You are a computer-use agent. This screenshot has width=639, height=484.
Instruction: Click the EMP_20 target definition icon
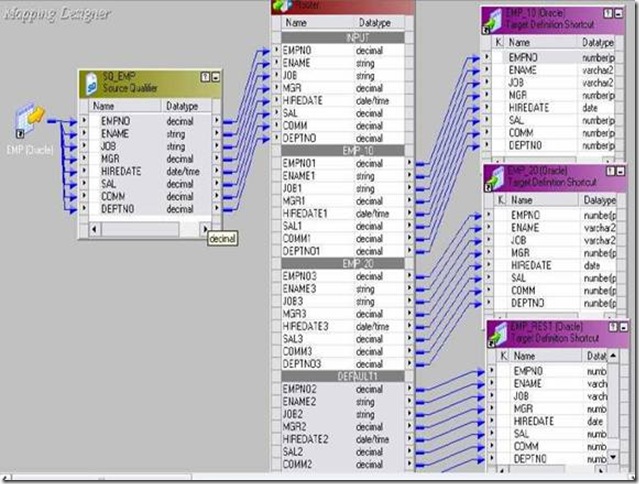[x=494, y=179]
